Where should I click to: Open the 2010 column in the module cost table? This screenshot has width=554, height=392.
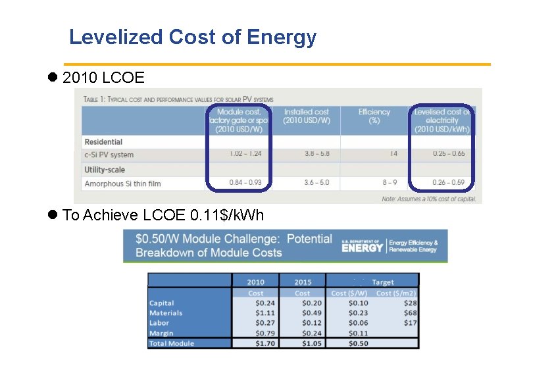[x=256, y=282]
